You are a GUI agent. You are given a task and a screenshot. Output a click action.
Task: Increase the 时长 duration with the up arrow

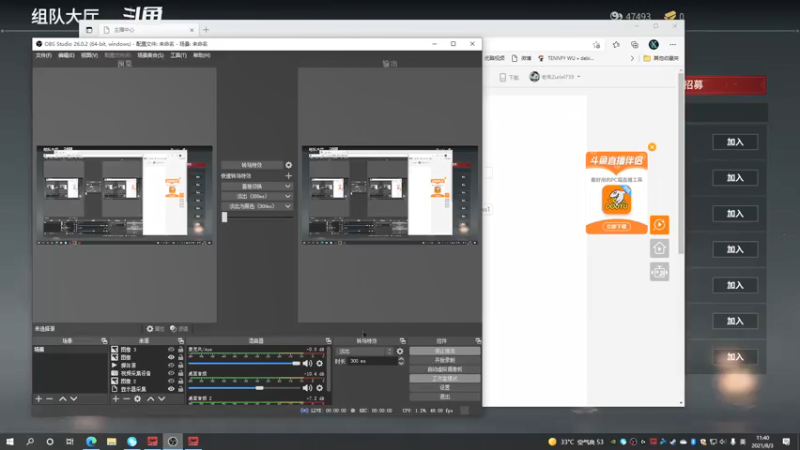pyautogui.click(x=401, y=359)
